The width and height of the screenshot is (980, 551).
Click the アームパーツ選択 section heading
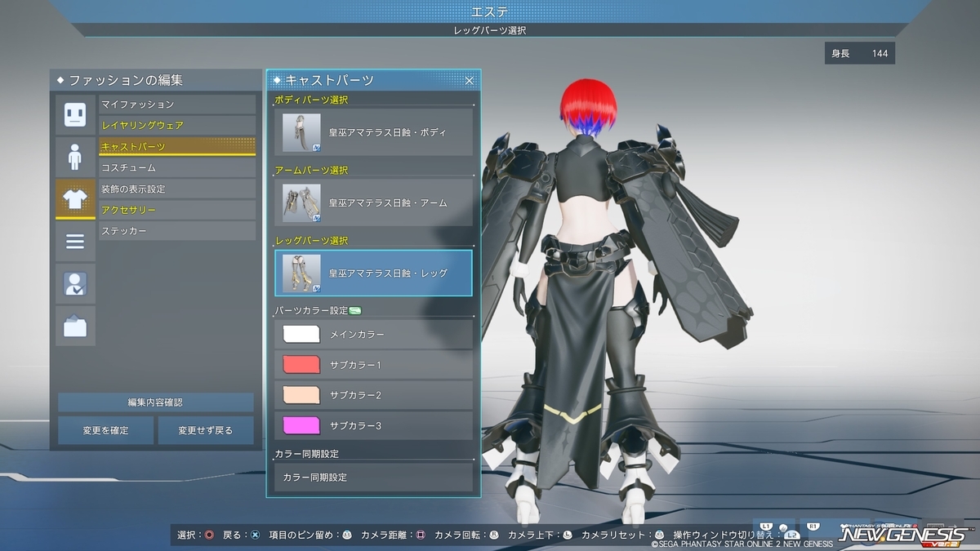pyautogui.click(x=311, y=170)
